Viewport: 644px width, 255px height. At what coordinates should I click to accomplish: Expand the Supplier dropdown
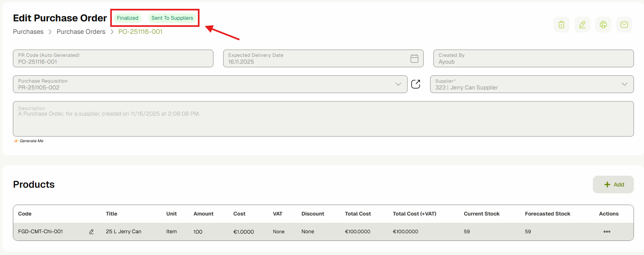tap(624, 84)
